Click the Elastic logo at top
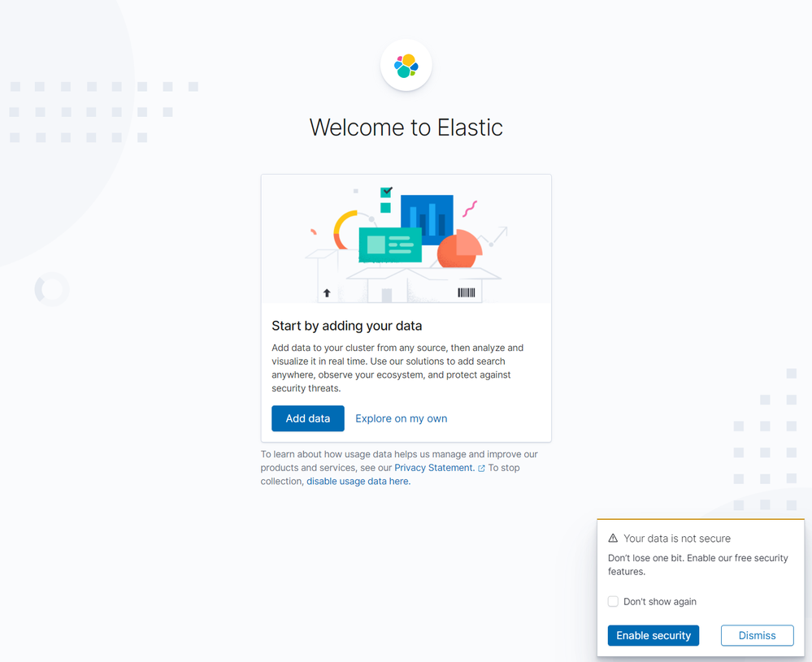Screen dimensions: 812x662 coord(406,66)
